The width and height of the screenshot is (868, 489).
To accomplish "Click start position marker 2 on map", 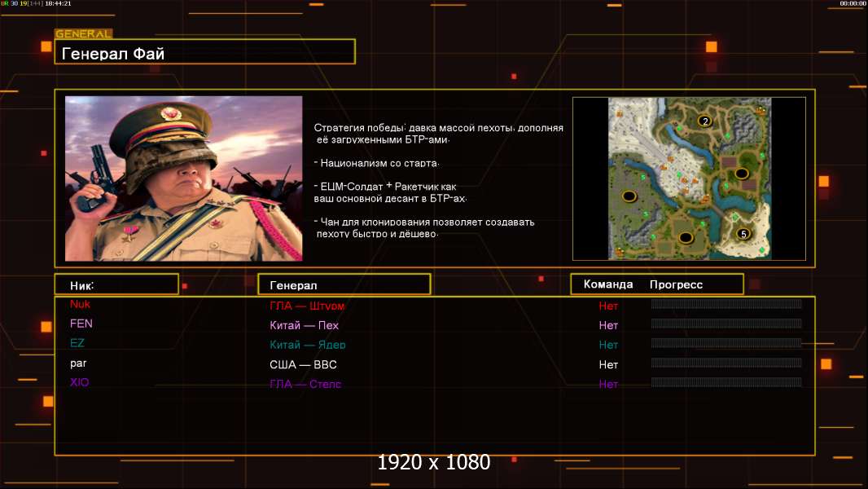I will (705, 121).
